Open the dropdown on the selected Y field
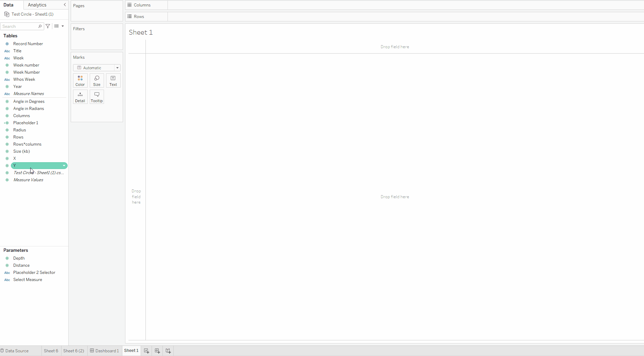644x356 pixels. point(64,166)
